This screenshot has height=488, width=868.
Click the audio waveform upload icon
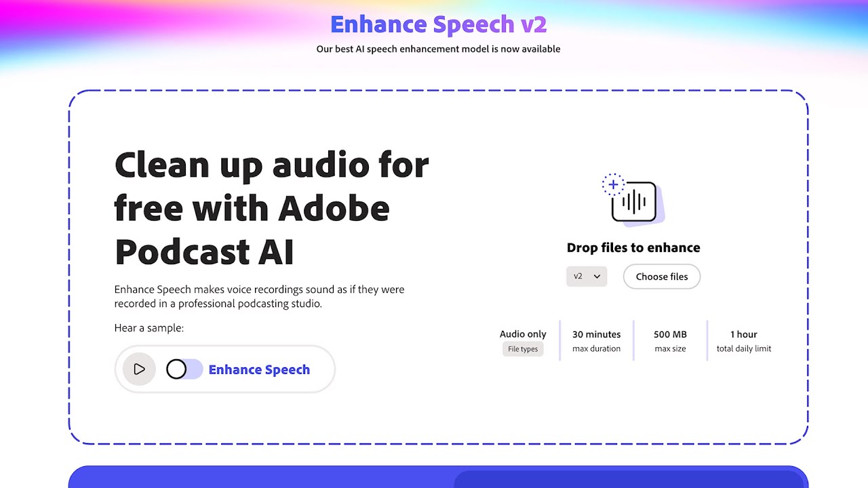coord(633,200)
